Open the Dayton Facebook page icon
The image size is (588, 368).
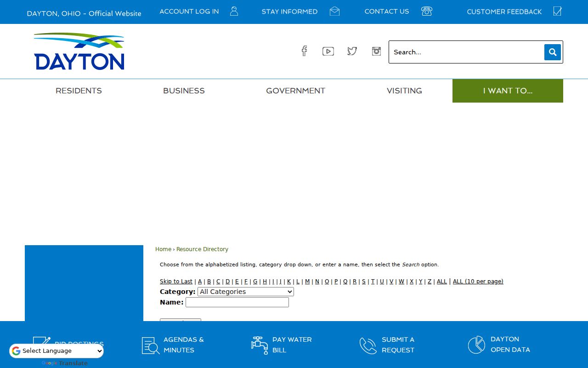click(x=304, y=51)
